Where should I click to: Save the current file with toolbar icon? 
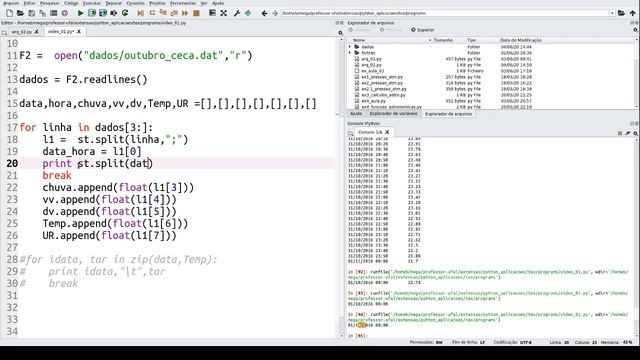31,13
